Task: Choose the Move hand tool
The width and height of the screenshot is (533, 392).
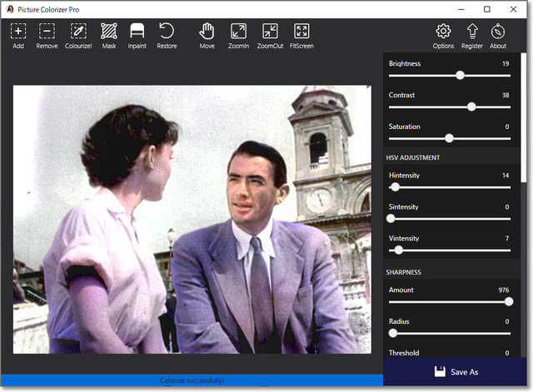Action: [x=207, y=32]
